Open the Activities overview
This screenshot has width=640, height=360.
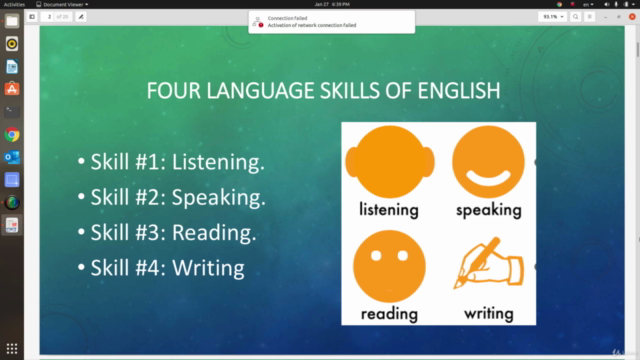(x=14, y=4)
